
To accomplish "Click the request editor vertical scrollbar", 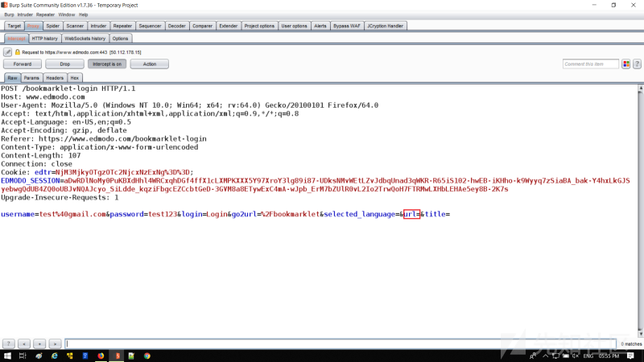I will click(x=640, y=212).
